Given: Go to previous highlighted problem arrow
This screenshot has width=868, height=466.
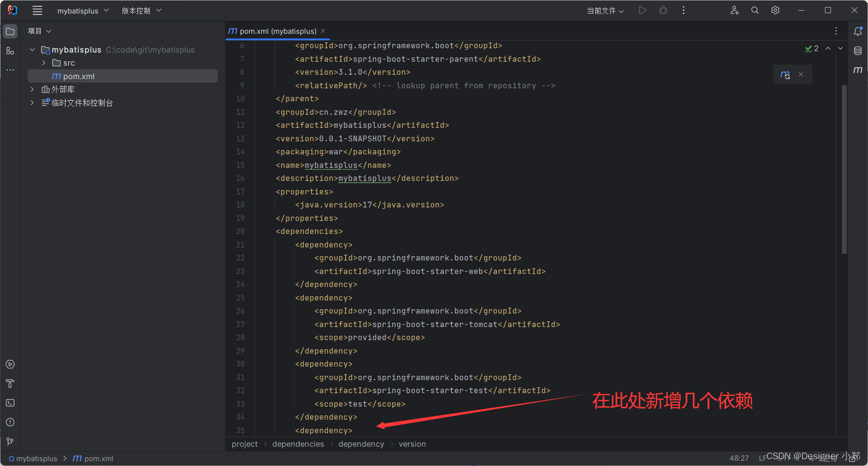Looking at the screenshot, I should click(x=828, y=48).
